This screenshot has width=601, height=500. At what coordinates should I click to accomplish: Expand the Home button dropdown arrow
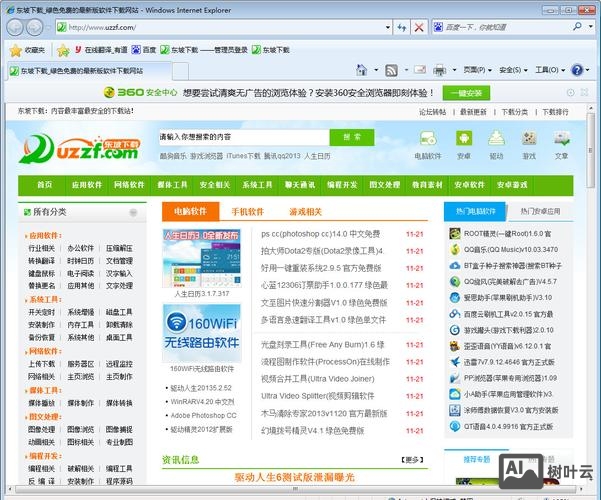click(x=376, y=70)
